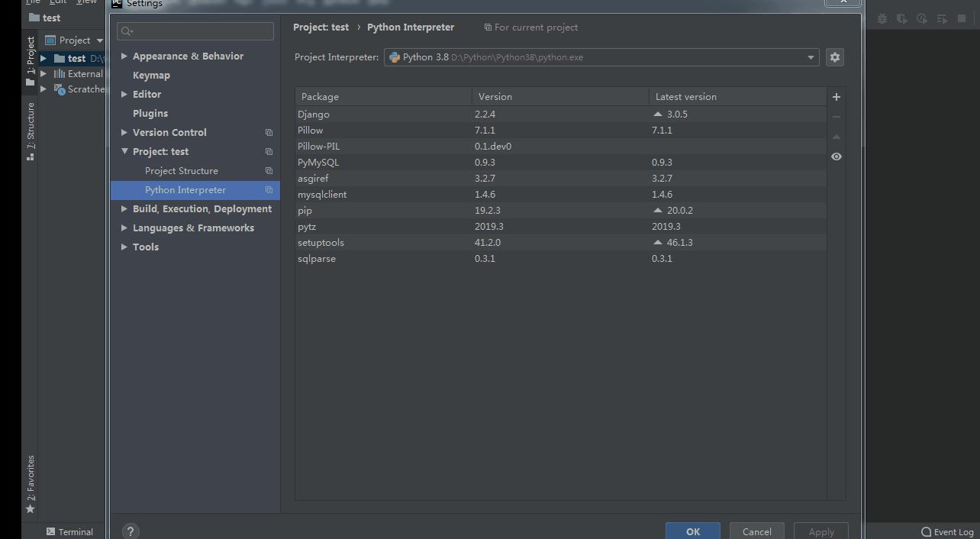This screenshot has height=539, width=980.
Task: Select the mysqlclient package row
Action: (x=561, y=194)
